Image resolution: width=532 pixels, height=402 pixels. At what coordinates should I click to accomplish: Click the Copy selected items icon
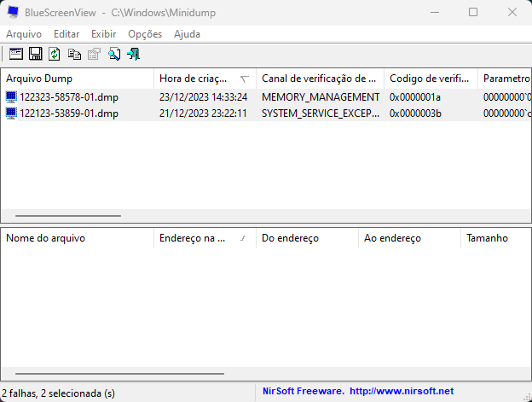click(x=74, y=54)
